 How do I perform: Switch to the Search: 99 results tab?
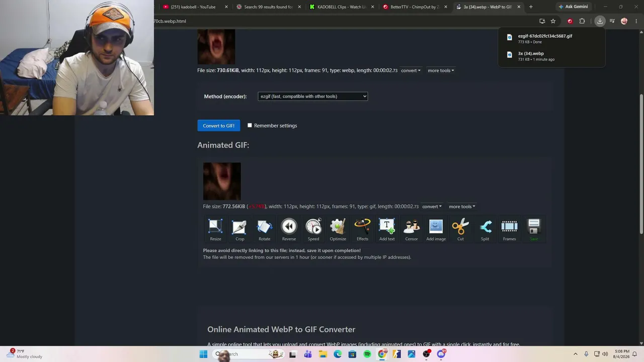(x=267, y=7)
